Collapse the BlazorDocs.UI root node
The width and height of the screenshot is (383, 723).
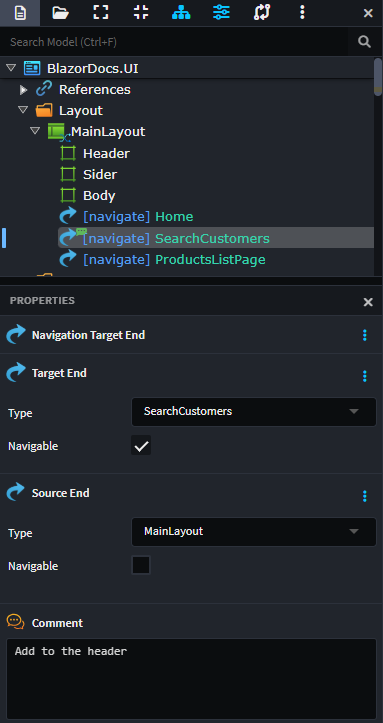click(x=11, y=68)
